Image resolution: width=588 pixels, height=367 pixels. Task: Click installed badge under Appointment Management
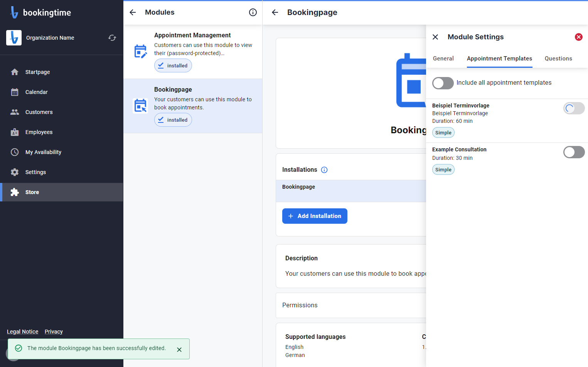tap(173, 65)
